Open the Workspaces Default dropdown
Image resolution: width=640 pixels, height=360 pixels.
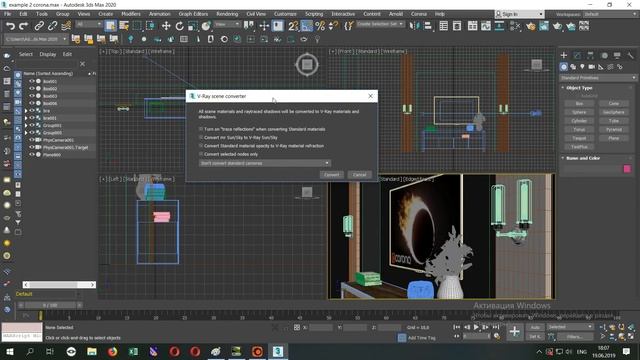[x=610, y=14]
